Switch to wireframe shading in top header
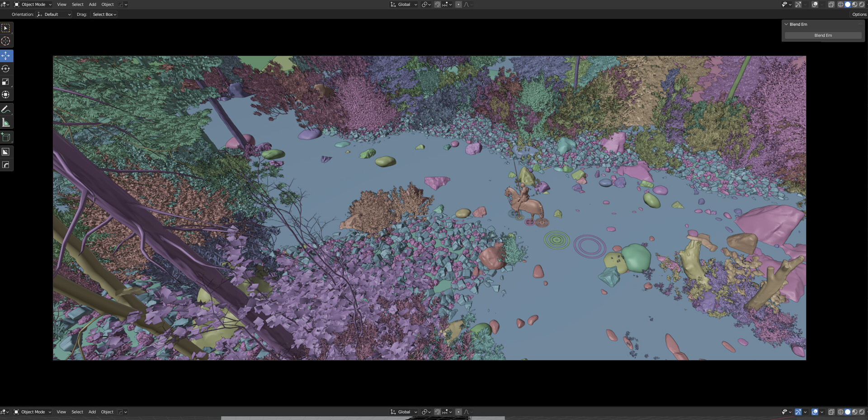 point(840,5)
